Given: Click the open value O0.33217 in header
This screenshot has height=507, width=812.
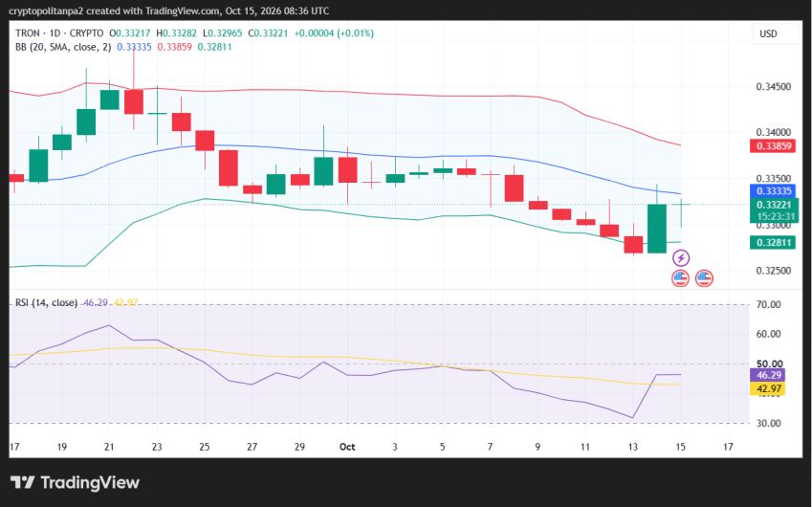Looking at the screenshot, I should tap(130, 33).
